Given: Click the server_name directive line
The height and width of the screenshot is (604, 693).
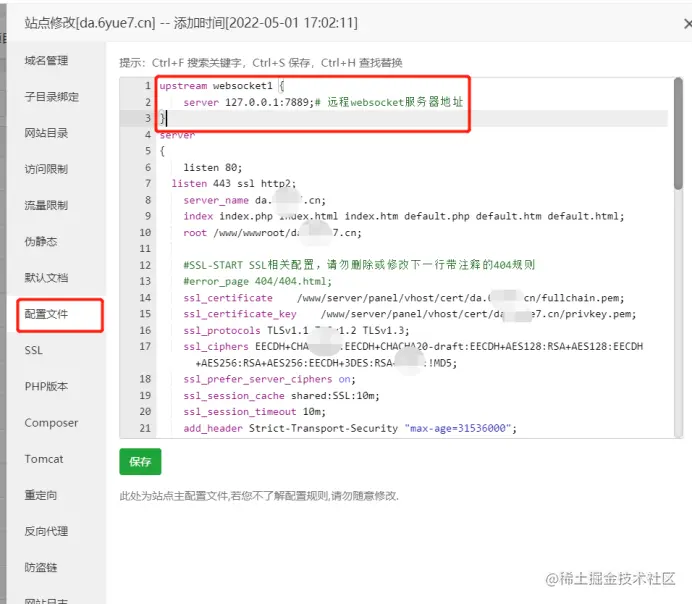Looking at the screenshot, I should click(x=255, y=200).
